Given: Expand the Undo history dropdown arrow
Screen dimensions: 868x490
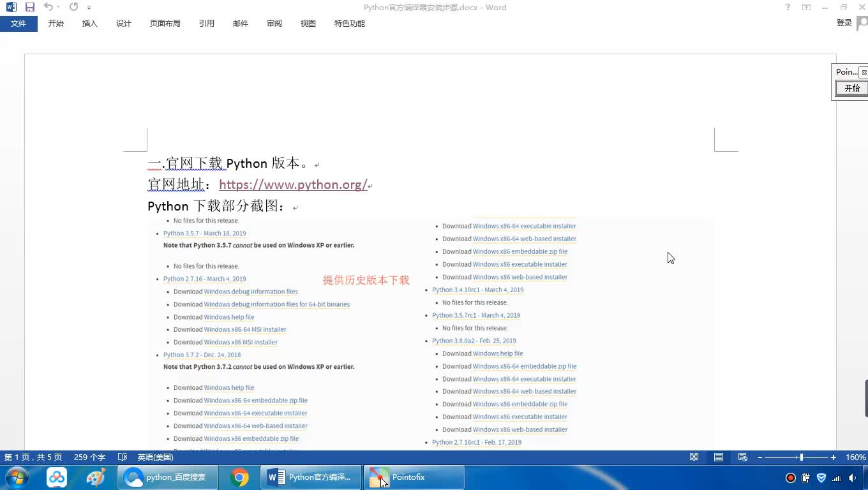Looking at the screenshot, I should (59, 7).
